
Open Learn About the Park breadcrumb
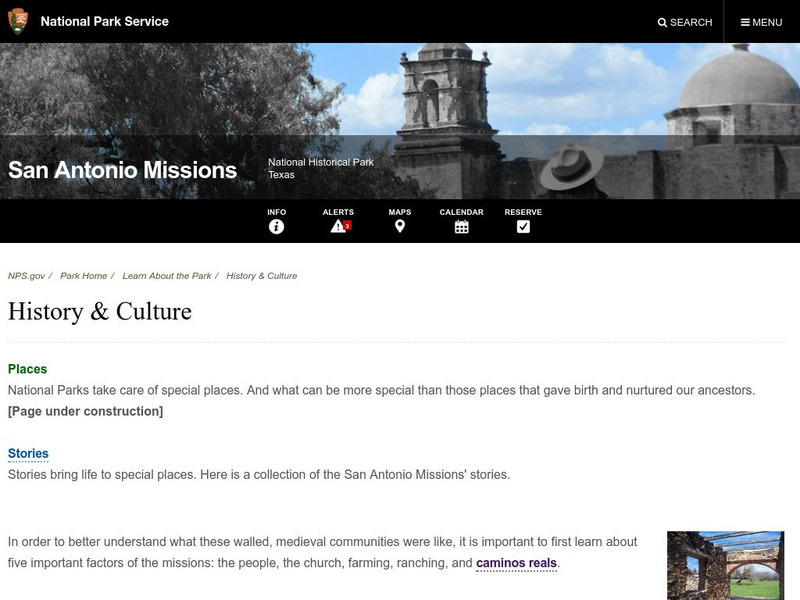(167, 276)
